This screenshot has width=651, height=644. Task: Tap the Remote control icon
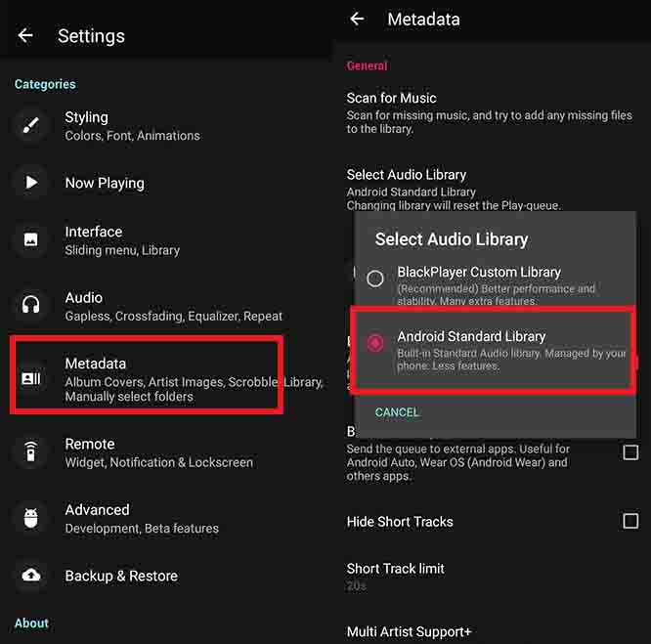[31, 451]
